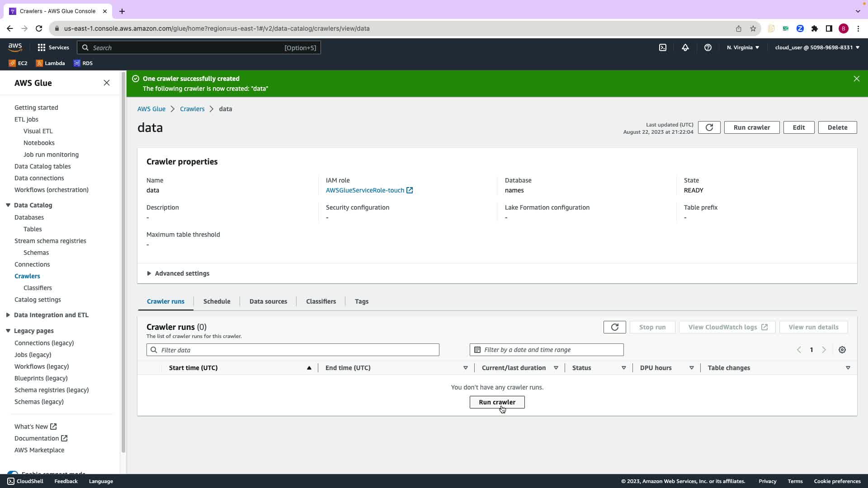Switch to the Data sources tab
Screen dimensions: 868x488
(268, 301)
